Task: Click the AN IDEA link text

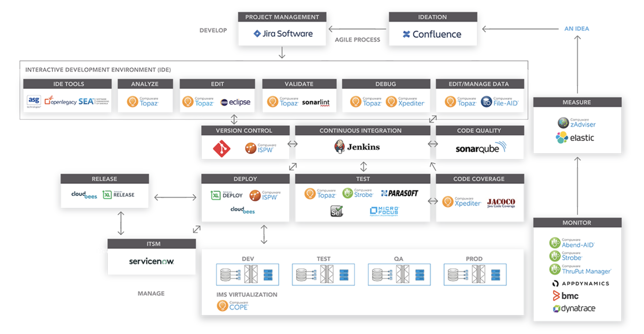Action: point(576,29)
